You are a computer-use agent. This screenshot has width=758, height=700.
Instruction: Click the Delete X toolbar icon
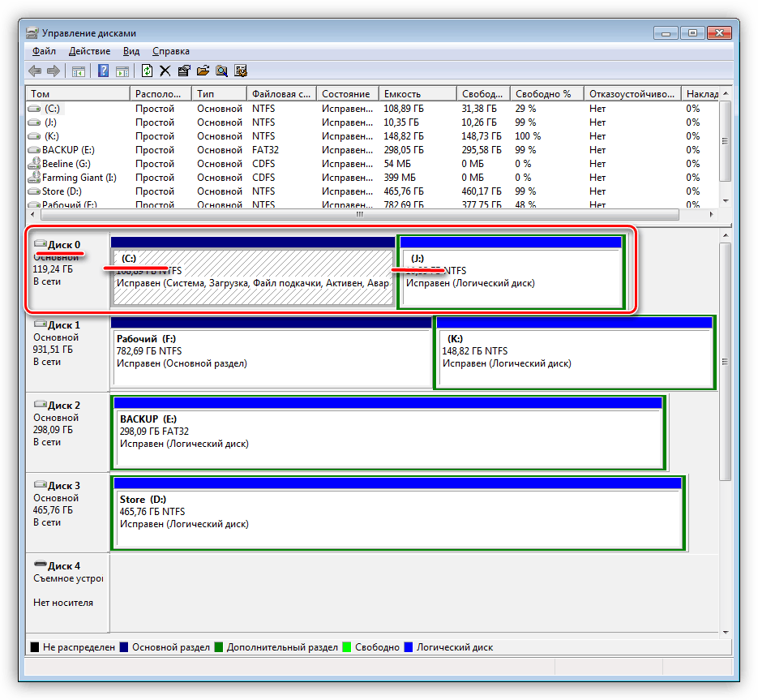(x=165, y=71)
